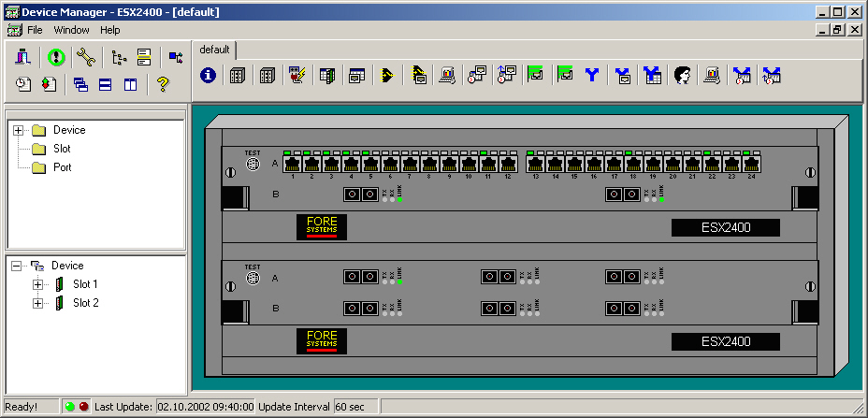Click Ethernet port 1 on slot A
868x418 pixels.
coord(292,165)
